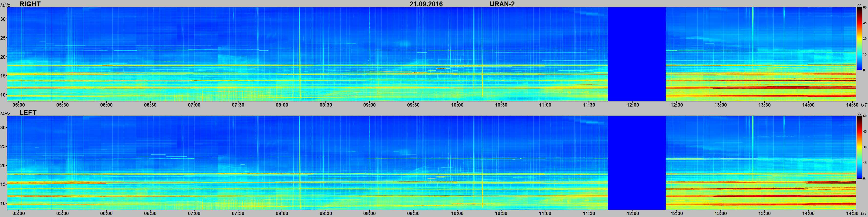Image resolution: width=868 pixels, height=217 pixels.
Task: Click the 30 MHz axis label of RIGHT panel
Action: click(x=3, y=19)
